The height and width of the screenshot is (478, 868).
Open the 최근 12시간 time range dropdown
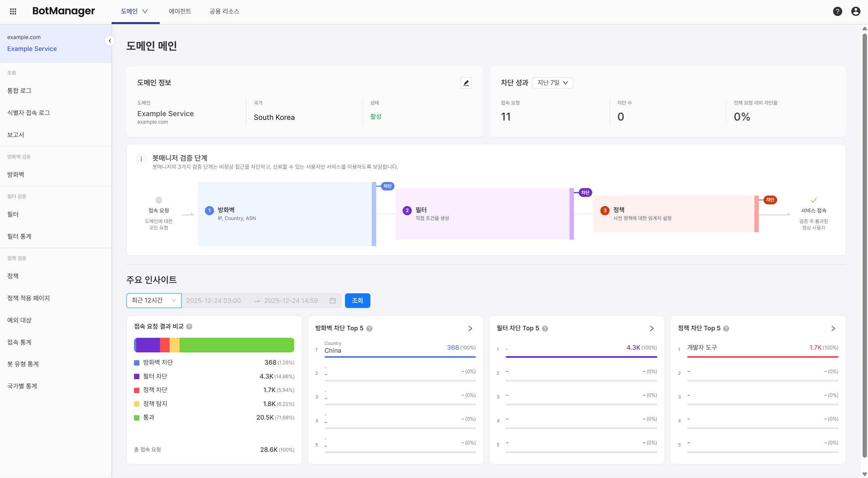pyautogui.click(x=153, y=300)
